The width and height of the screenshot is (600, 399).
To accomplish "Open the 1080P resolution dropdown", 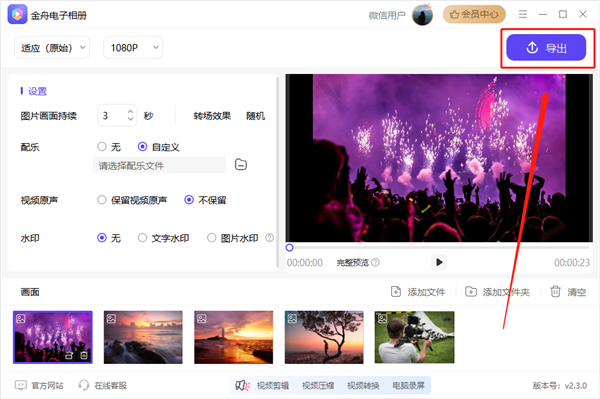I will click(x=133, y=48).
